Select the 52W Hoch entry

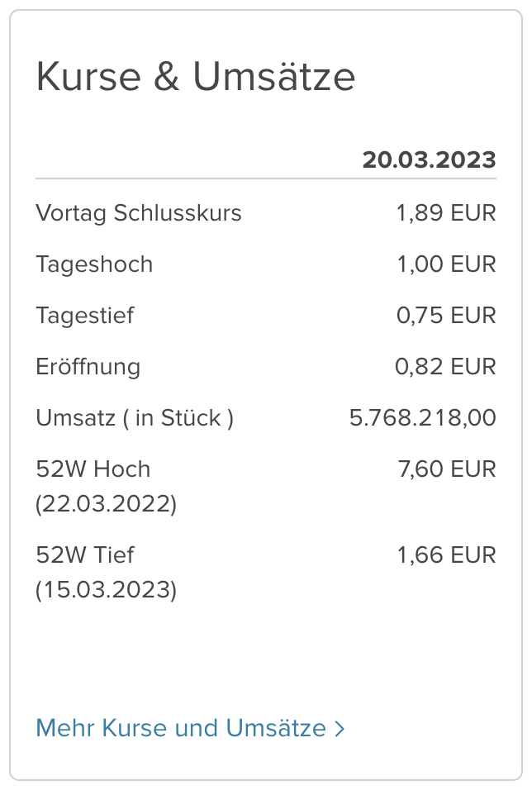tap(93, 469)
